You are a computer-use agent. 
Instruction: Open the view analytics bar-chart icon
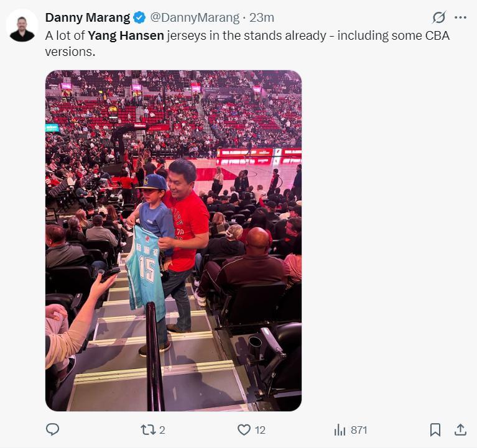point(340,429)
